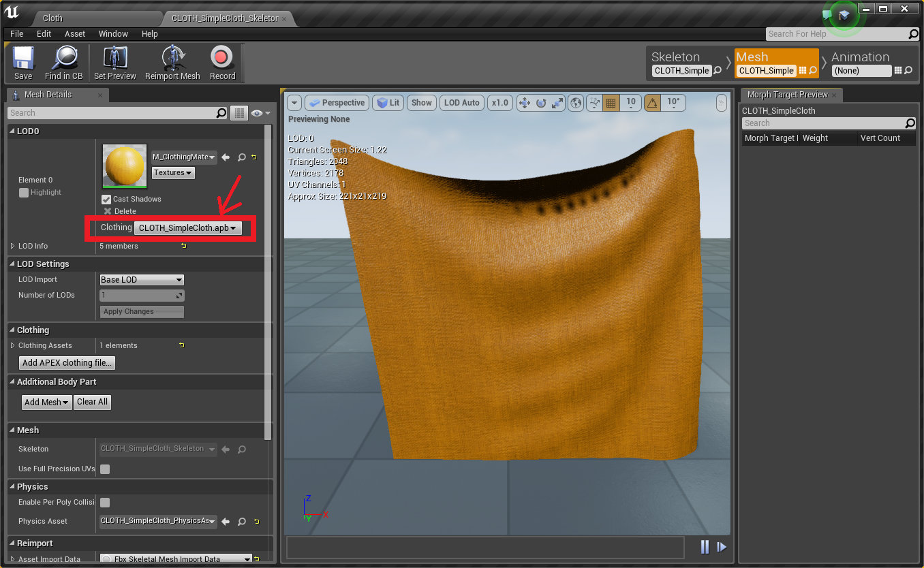Open the viewport options arrow dropdown

294,103
